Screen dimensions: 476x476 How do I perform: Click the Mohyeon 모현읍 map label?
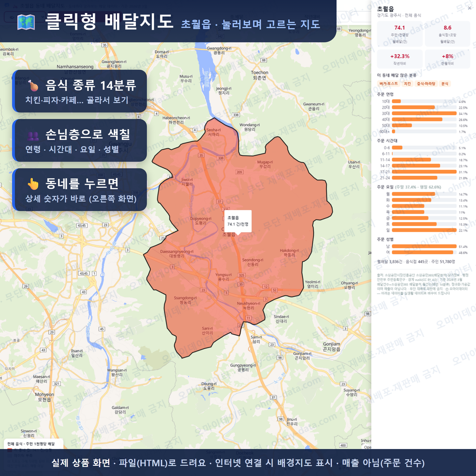[44, 397]
